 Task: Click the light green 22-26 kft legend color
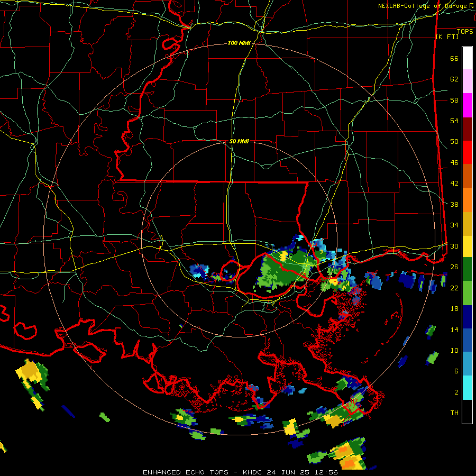click(467, 293)
